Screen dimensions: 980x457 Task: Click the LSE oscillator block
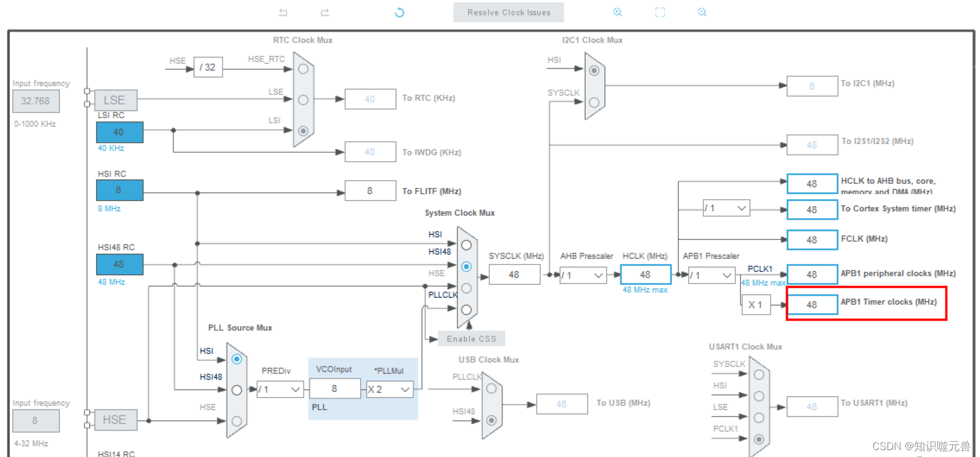pos(116,100)
